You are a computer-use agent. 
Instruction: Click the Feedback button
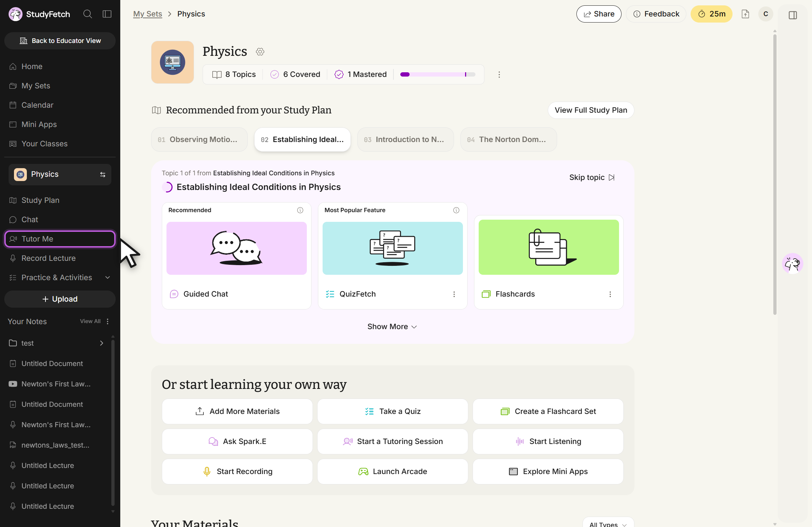[656, 14]
